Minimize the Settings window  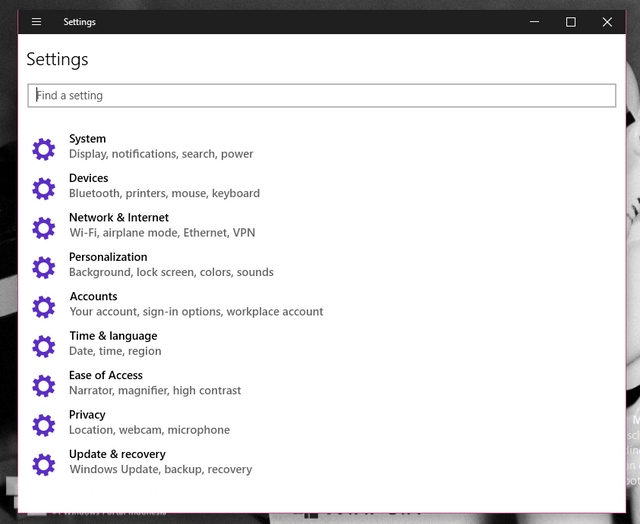535,22
